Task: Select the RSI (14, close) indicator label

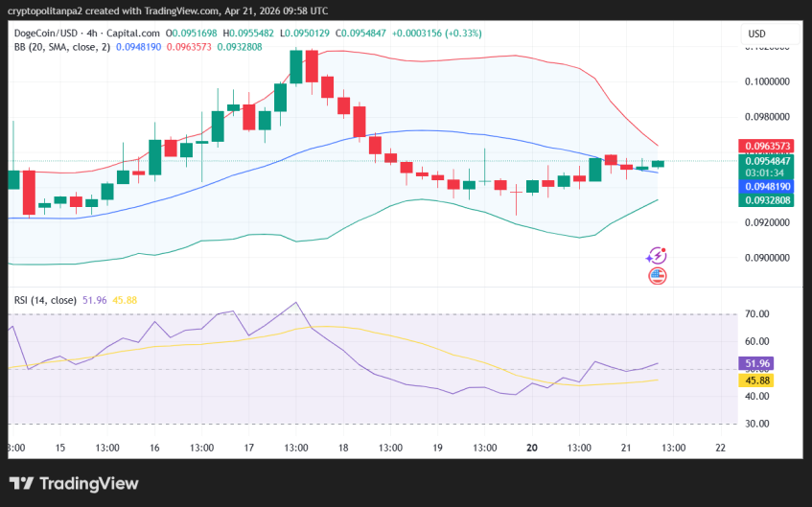Action: click(x=45, y=300)
